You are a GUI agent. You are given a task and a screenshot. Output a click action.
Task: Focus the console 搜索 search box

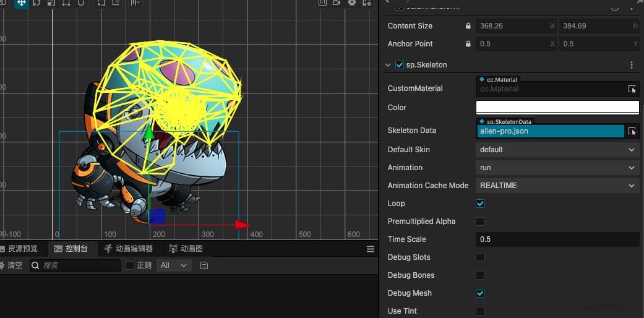pos(75,265)
